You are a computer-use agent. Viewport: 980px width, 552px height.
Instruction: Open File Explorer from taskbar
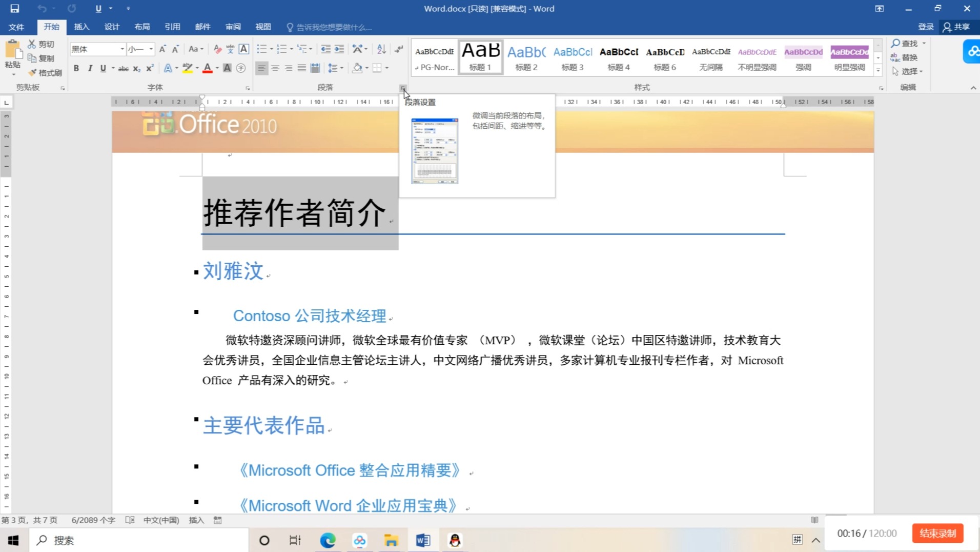[391, 540]
